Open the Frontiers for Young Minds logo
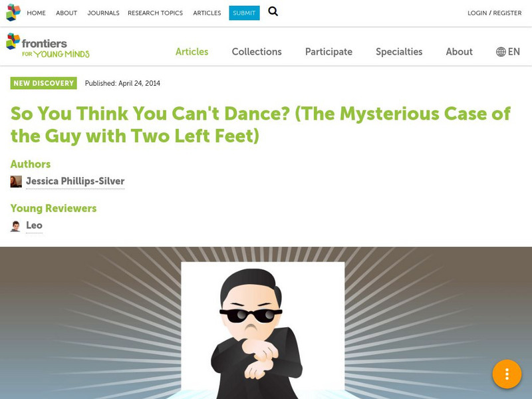This screenshot has height=399, width=532. tap(48, 46)
